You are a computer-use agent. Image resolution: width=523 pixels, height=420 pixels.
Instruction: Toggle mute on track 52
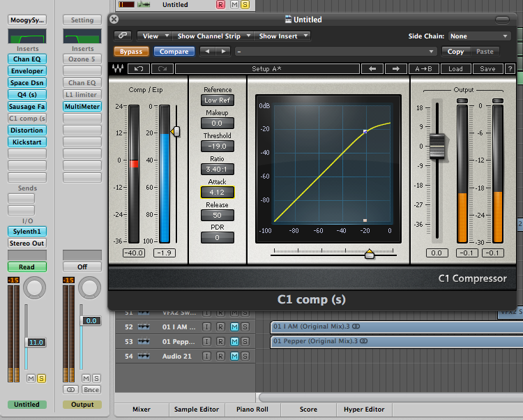[235, 327]
